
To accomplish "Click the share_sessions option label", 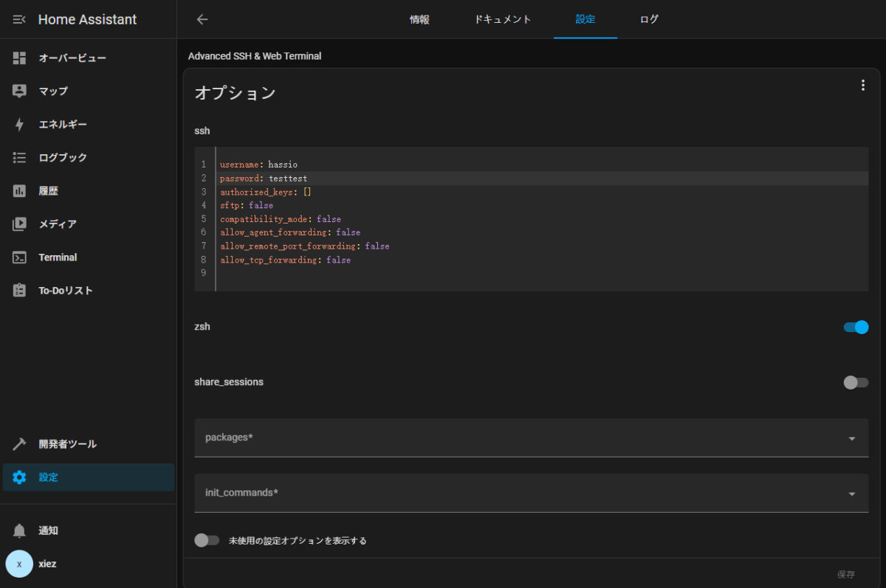I will coord(229,382).
